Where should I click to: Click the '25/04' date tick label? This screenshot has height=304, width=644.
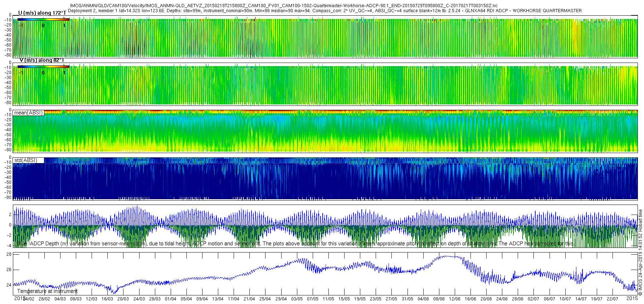(x=265, y=299)
